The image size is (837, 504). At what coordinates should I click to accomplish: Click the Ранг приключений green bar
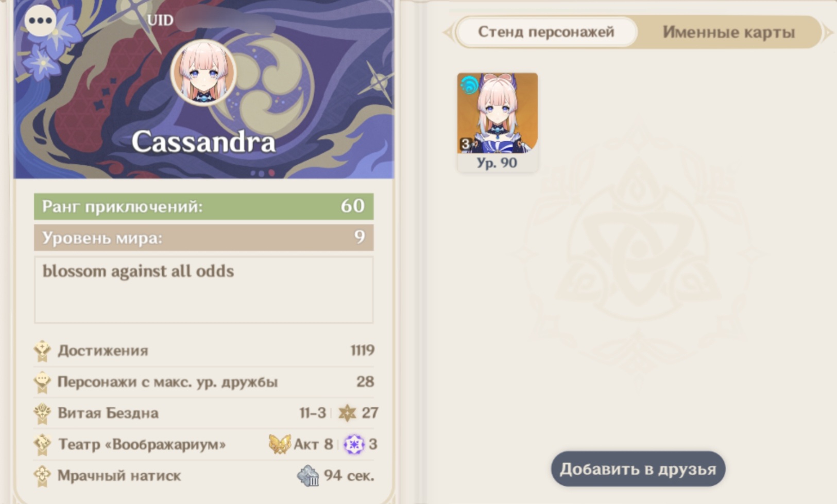[203, 206]
